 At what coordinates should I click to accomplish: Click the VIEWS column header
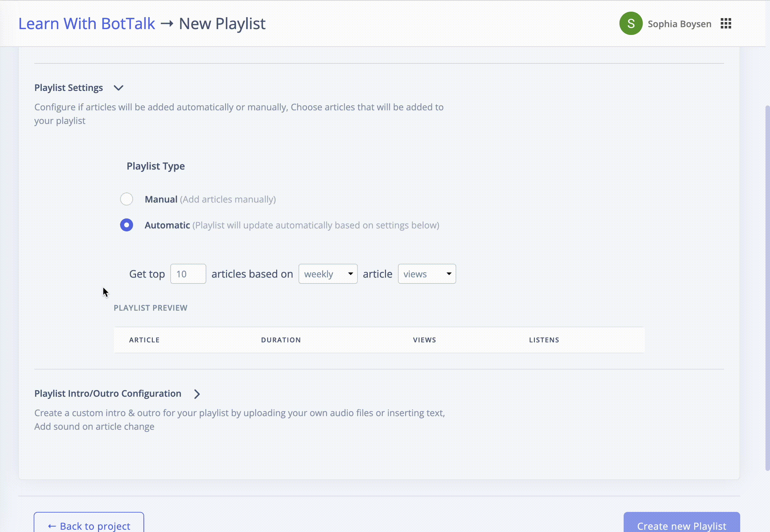tap(424, 340)
